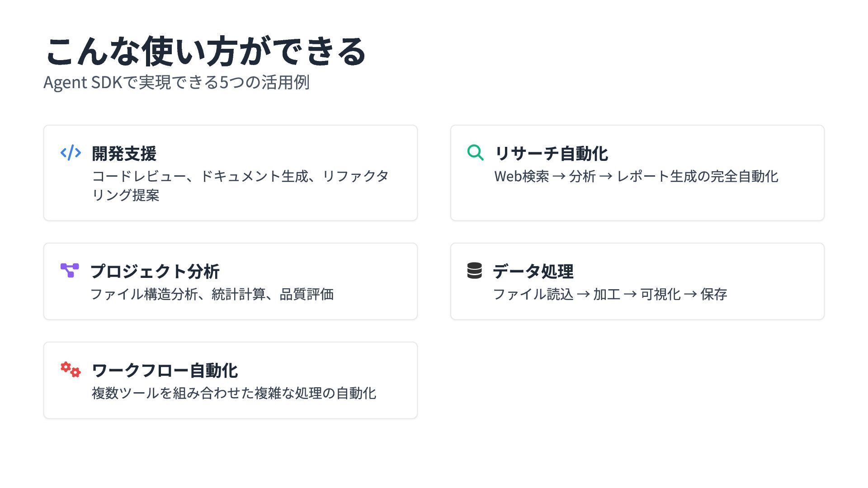
Task: Click the レポート生成の完全自動化 phrase
Action: point(697,176)
